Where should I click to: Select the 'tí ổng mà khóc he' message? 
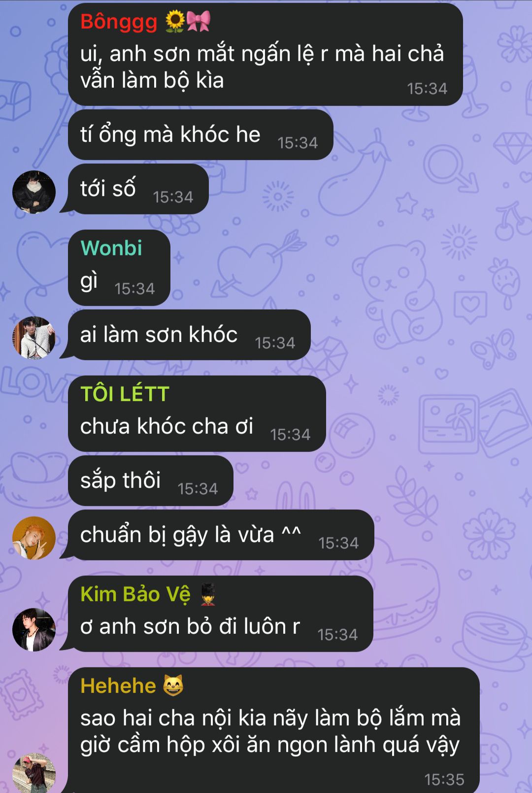point(200,135)
